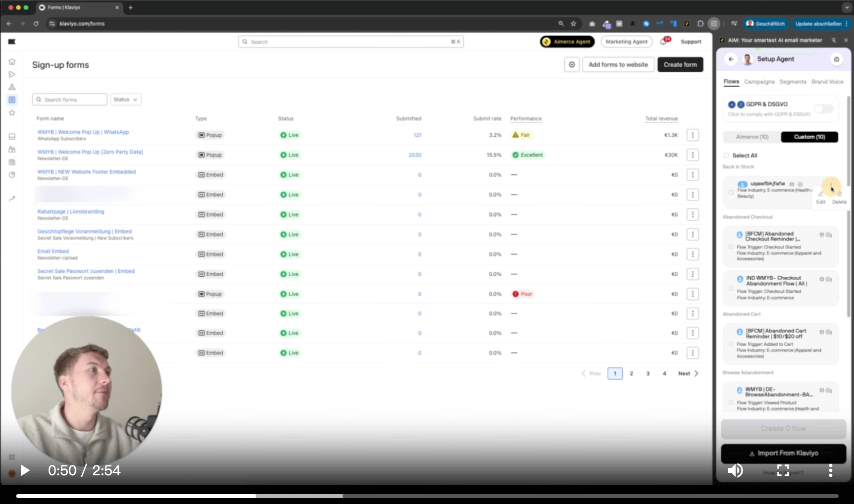
Task: Open the Klaviyo home icon in sidebar
Action: [x=12, y=61]
